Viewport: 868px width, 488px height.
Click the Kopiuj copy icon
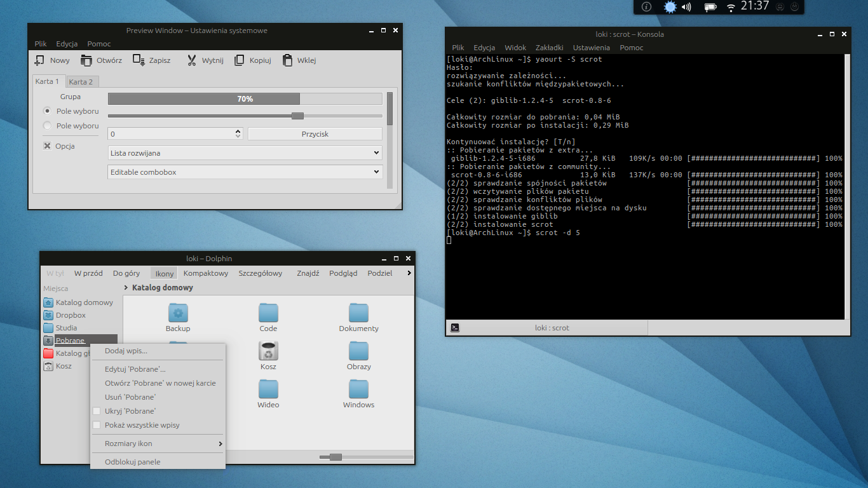[239, 60]
